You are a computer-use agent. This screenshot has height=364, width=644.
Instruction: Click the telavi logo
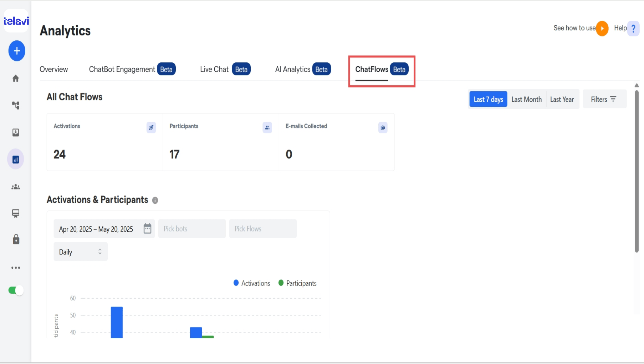coord(16,21)
